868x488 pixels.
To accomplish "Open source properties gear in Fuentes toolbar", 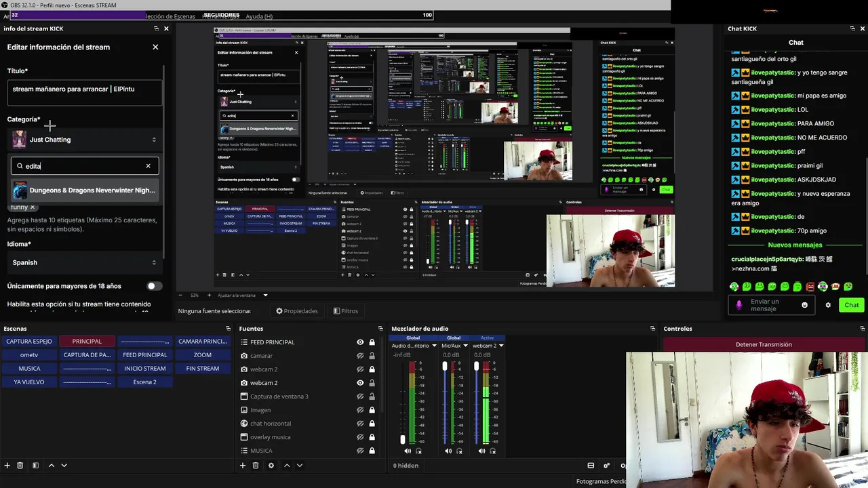I will click(x=271, y=466).
